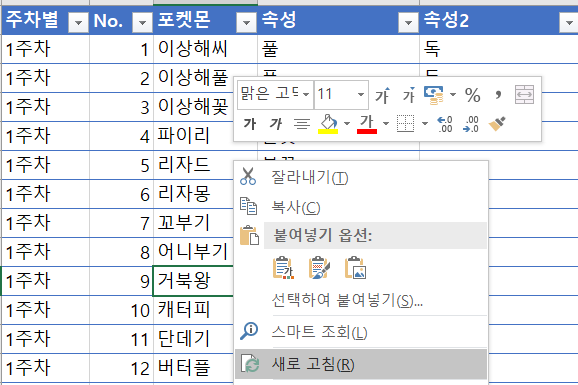Apply the yellow fill color bucket

tap(328, 124)
